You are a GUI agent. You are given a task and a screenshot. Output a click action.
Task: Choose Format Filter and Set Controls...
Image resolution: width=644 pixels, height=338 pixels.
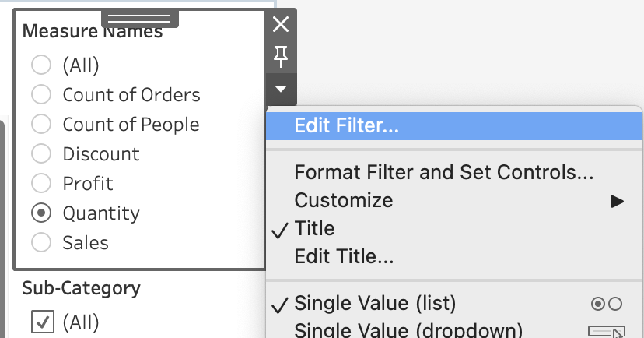coord(444,172)
